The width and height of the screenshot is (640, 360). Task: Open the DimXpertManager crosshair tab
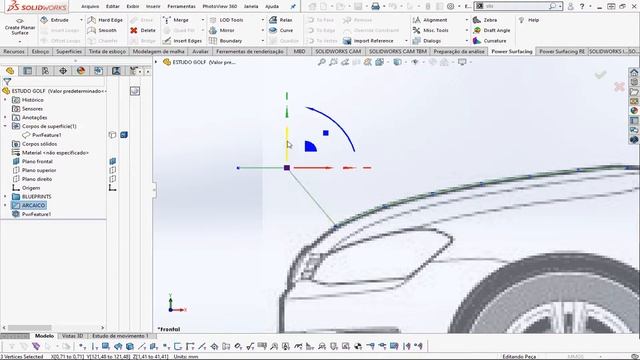pos(63,71)
